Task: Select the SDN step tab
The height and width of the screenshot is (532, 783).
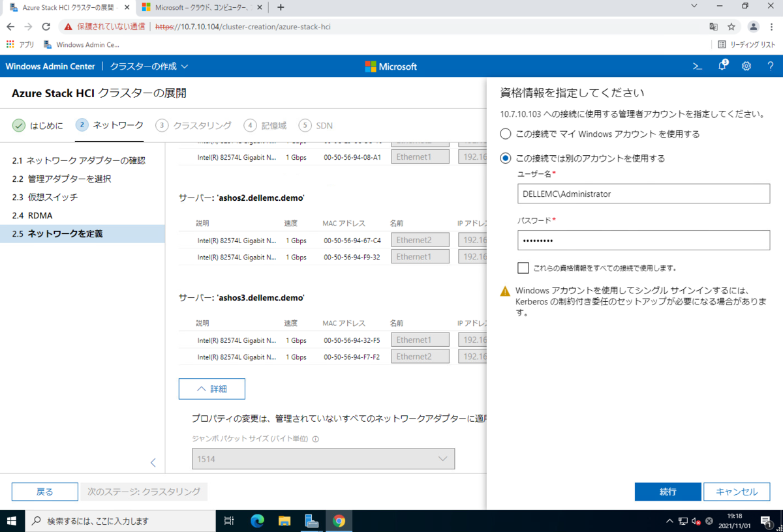Action: coord(315,126)
